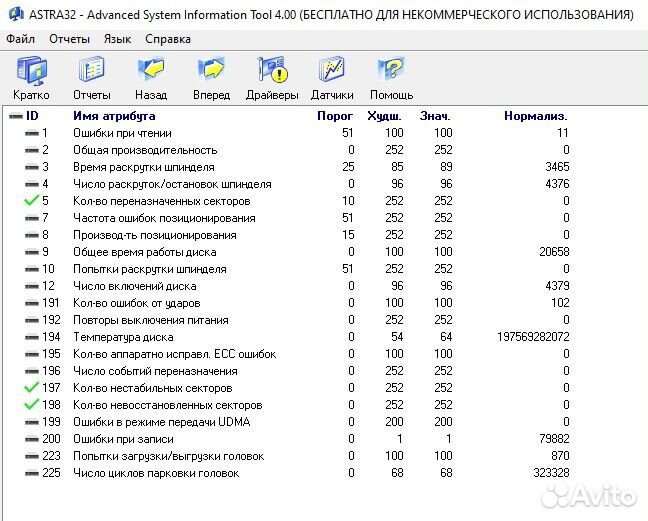Select the Температура диска row
Screen dimensions: 648x521
click(123, 337)
